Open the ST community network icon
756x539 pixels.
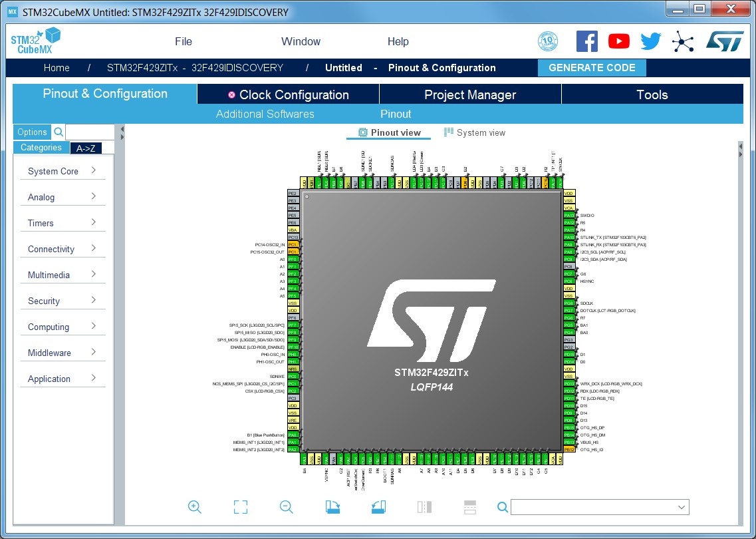683,41
